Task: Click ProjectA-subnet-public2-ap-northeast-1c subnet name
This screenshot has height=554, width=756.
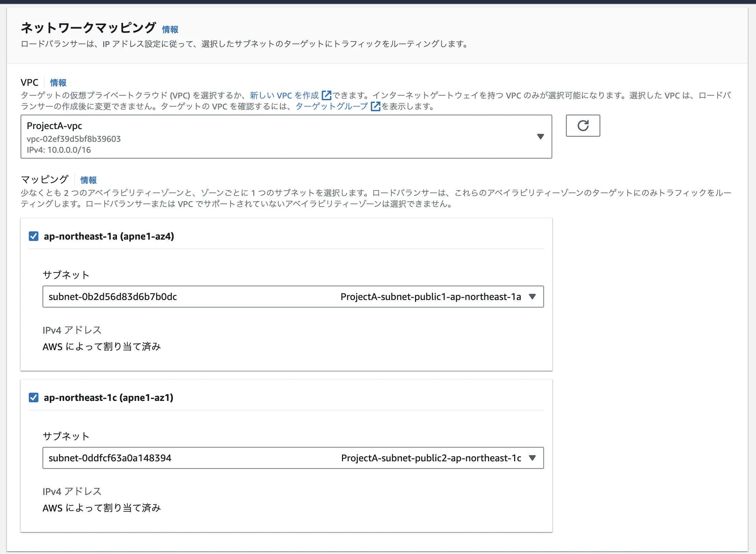Action: click(431, 458)
